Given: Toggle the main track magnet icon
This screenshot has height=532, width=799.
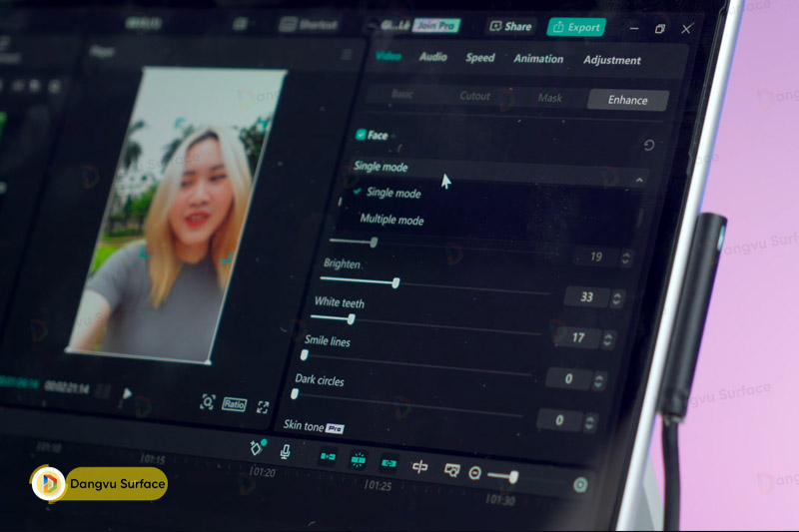Looking at the screenshot, I should pyautogui.click(x=328, y=457).
